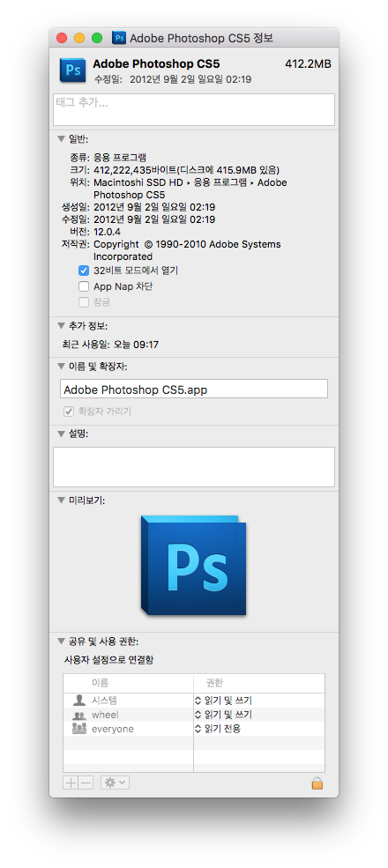This screenshot has height=868, width=388.
Task: Click the 412.2MB size label
Action: click(x=308, y=64)
